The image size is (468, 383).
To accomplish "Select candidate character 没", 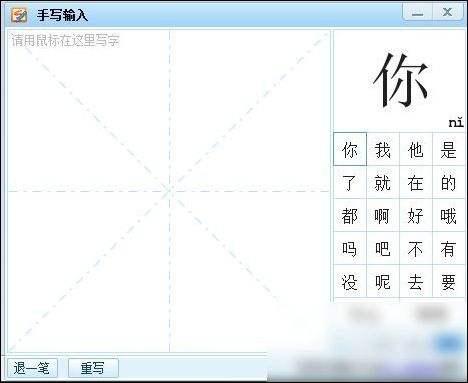I will (x=350, y=281).
